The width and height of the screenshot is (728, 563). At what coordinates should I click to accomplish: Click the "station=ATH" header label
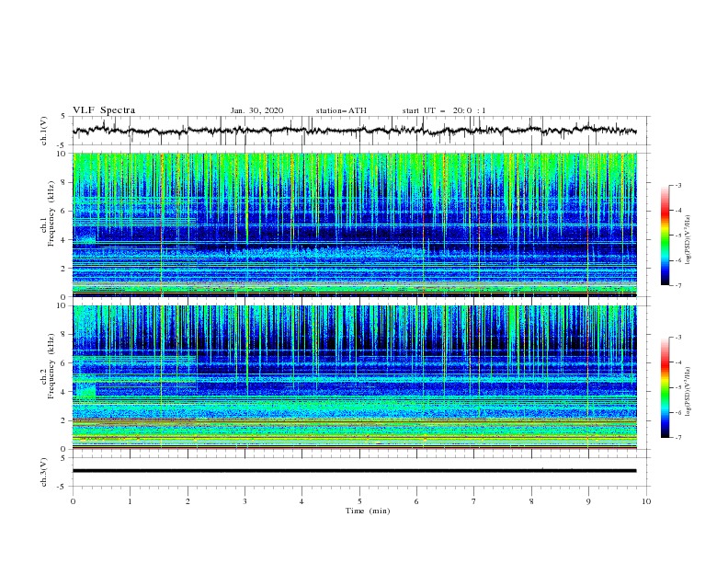click(x=341, y=110)
